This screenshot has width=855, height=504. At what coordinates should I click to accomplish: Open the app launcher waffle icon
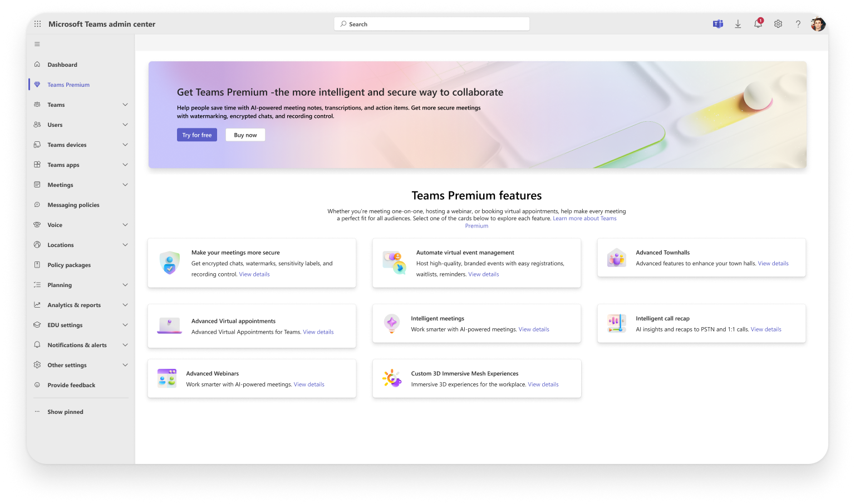coord(37,24)
